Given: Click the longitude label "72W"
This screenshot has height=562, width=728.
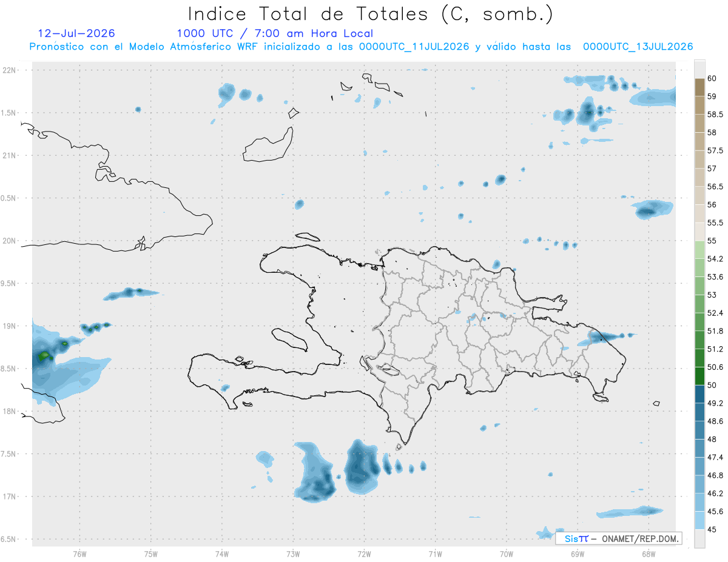Looking at the screenshot, I should 364,554.
